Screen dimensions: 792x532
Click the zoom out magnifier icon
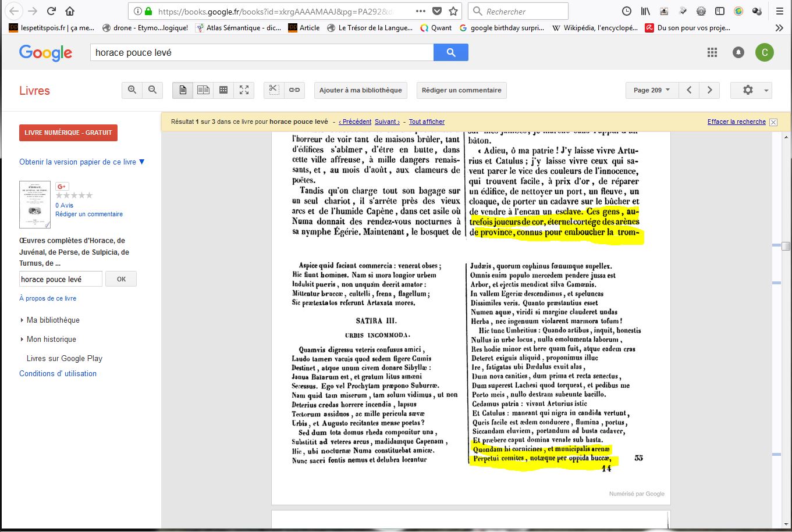click(152, 90)
